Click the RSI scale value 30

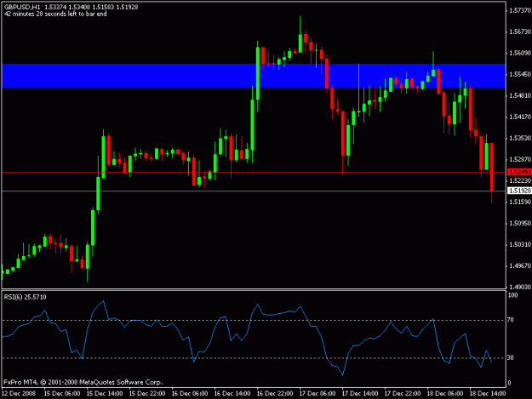[x=511, y=357]
